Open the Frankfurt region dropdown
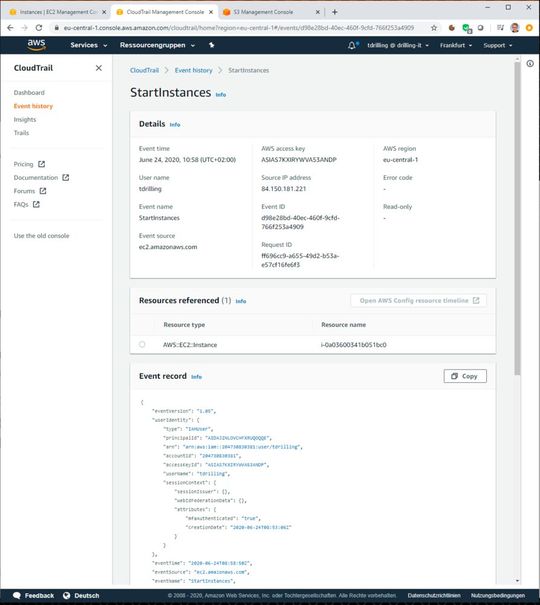The width and height of the screenshot is (540, 605). point(456,45)
